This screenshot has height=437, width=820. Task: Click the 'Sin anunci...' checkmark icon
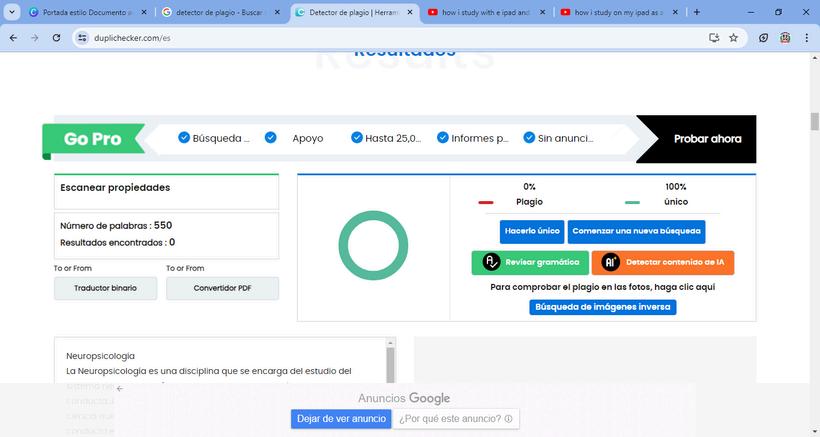coord(529,137)
